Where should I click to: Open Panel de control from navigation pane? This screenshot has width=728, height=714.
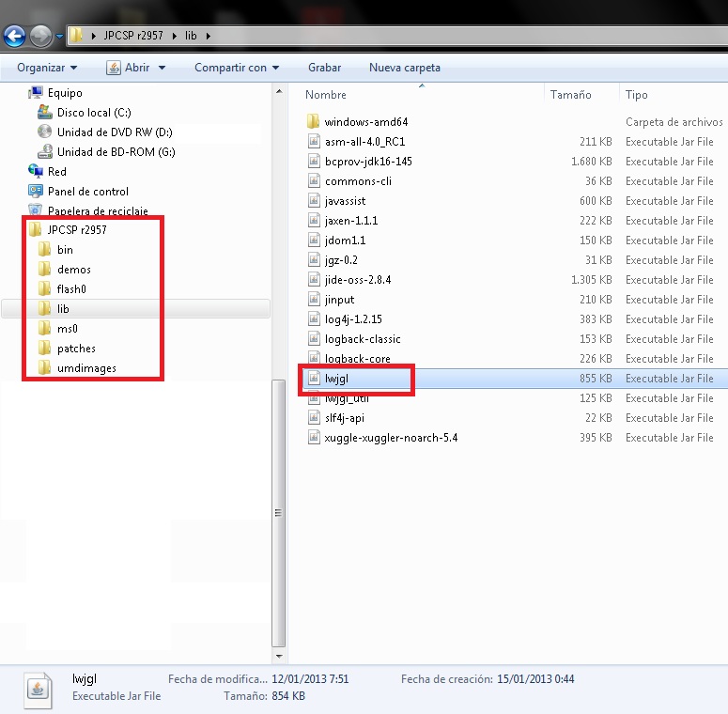[x=87, y=192]
